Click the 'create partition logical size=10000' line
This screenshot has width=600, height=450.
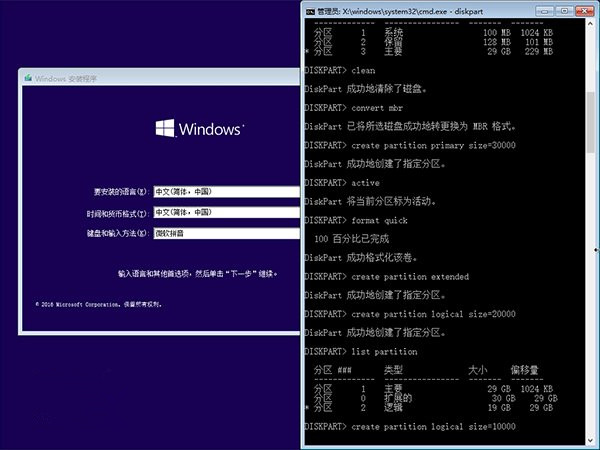point(410,427)
